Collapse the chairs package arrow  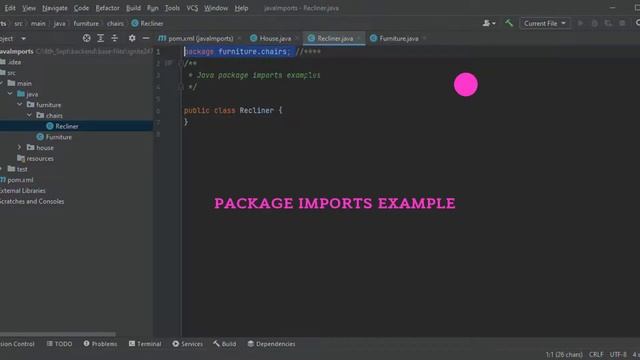[x=29, y=116]
